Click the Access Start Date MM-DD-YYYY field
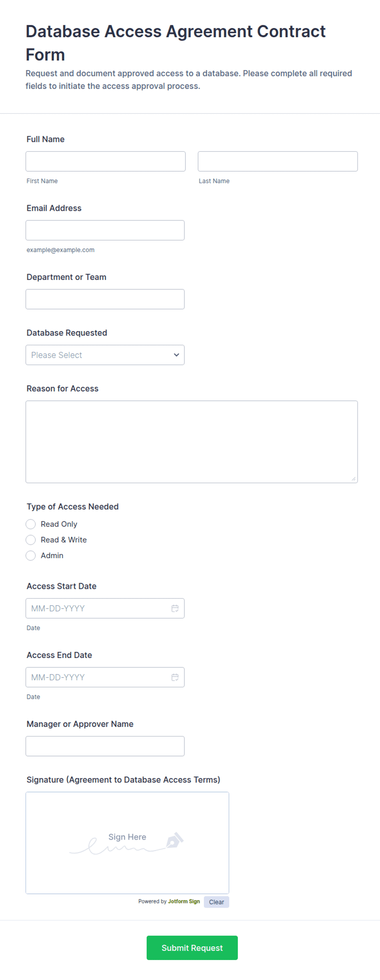 [98, 608]
